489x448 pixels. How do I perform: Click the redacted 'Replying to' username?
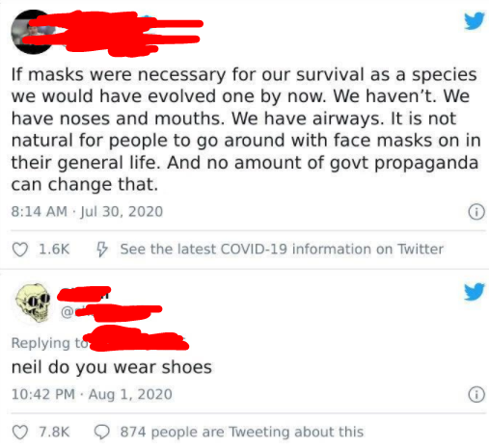(137, 339)
